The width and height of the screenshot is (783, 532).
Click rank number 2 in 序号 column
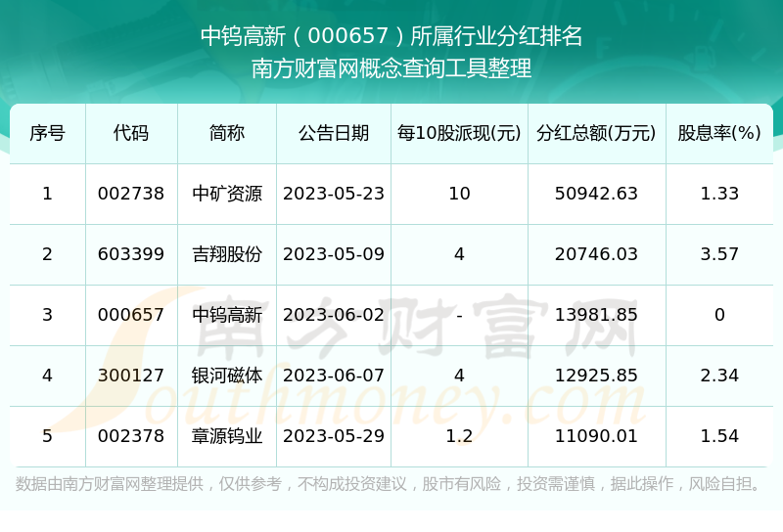point(47,254)
